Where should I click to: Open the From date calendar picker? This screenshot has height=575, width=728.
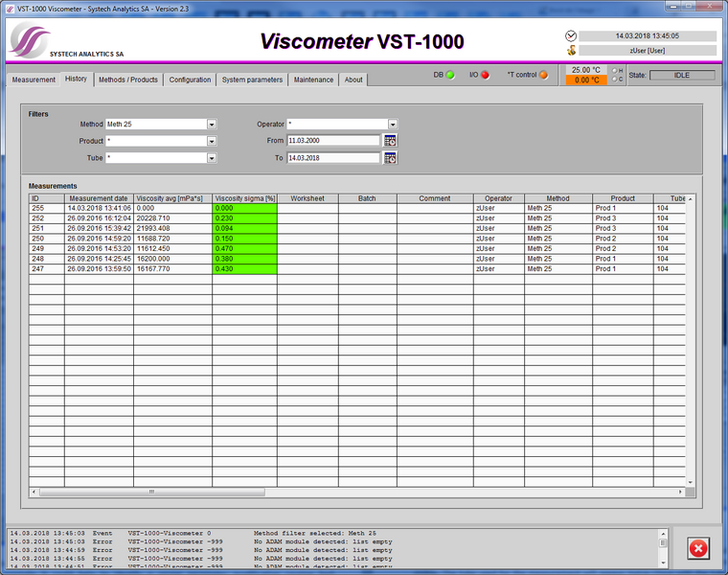pyautogui.click(x=390, y=140)
